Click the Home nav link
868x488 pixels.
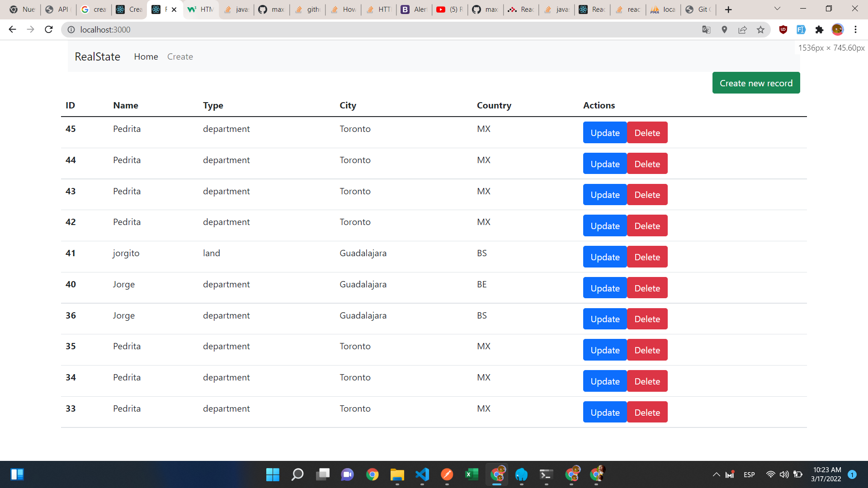[x=146, y=56]
